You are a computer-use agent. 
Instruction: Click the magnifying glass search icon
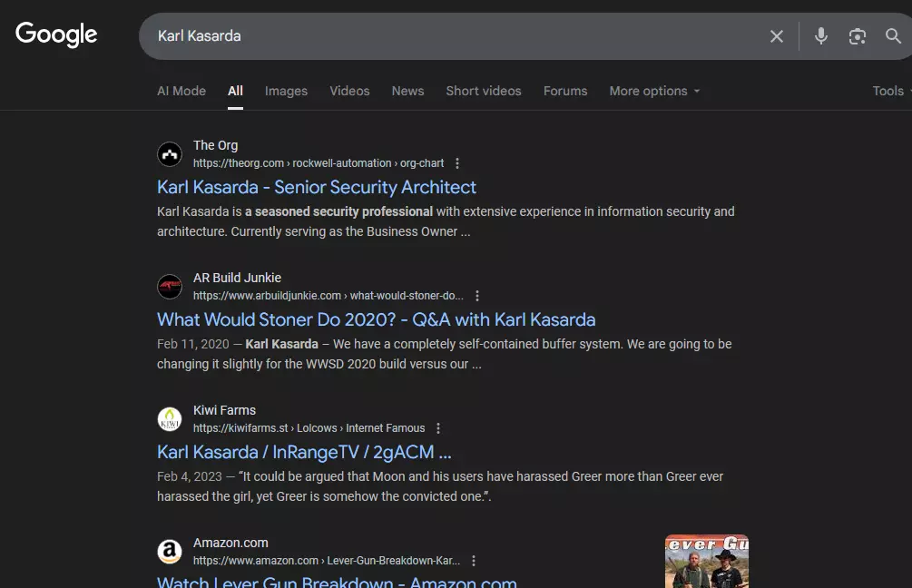[893, 36]
